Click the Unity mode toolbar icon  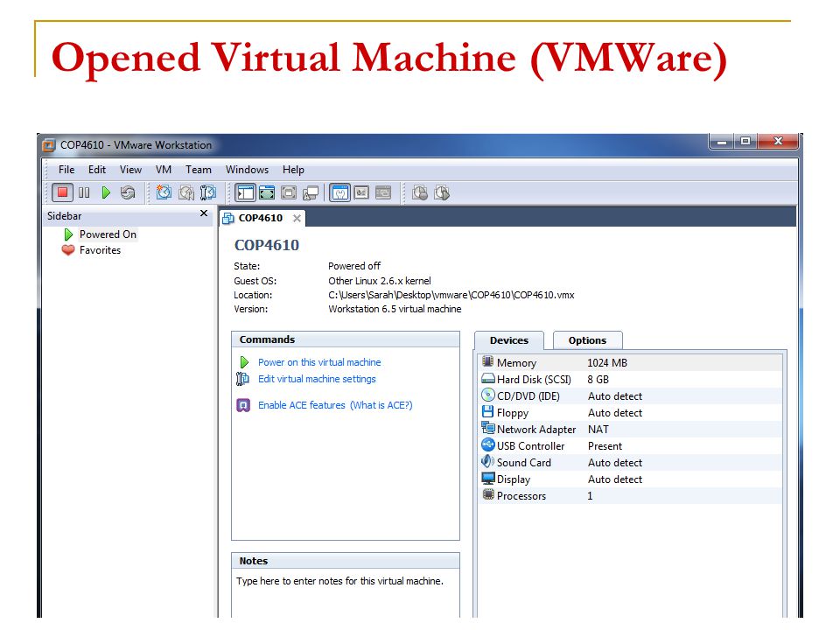(x=311, y=192)
